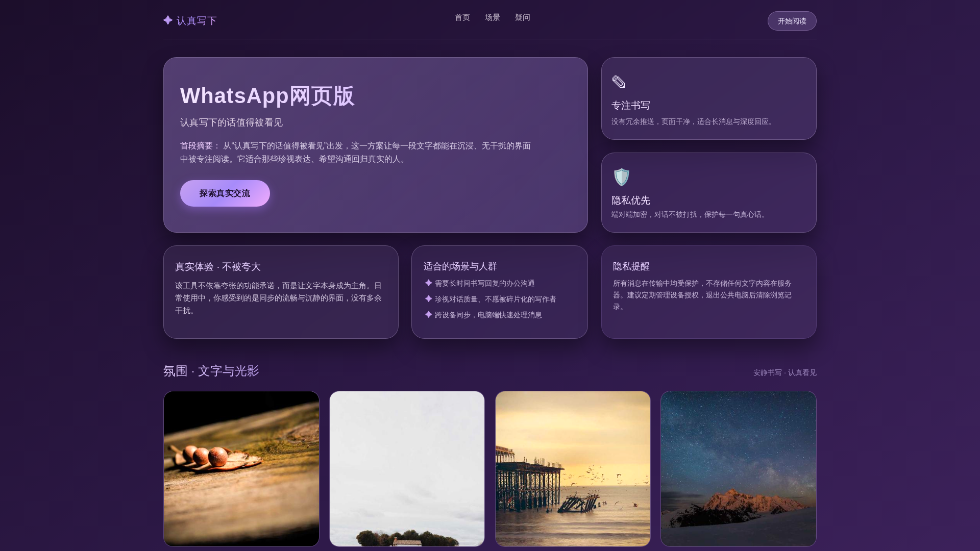Click the sparkle bullet before 跨设备同步
This screenshot has height=551, width=980.
(x=428, y=314)
